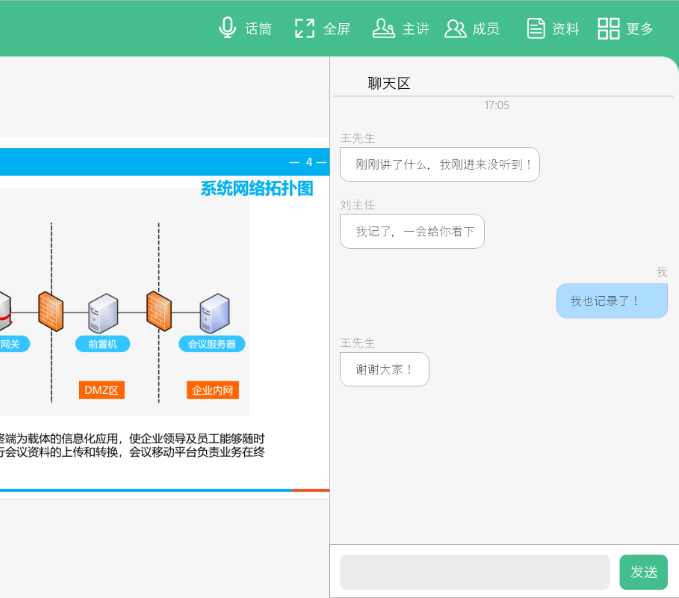
Task: Click the 主讲 label
Action: click(x=416, y=29)
